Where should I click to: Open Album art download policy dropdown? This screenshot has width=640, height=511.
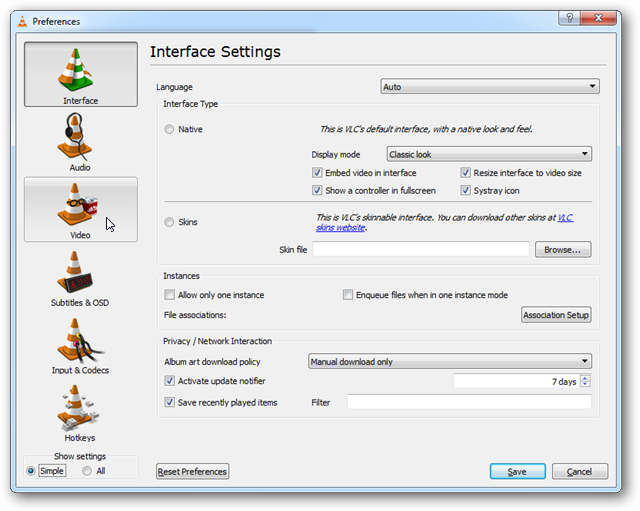[450, 361]
